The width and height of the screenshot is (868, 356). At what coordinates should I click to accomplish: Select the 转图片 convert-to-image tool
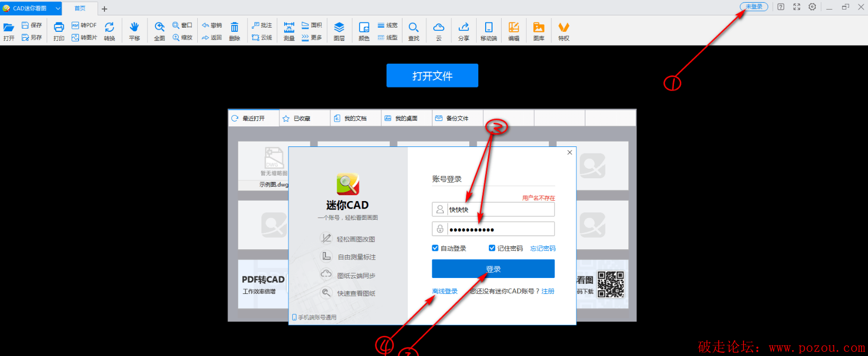(x=84, y=38)
